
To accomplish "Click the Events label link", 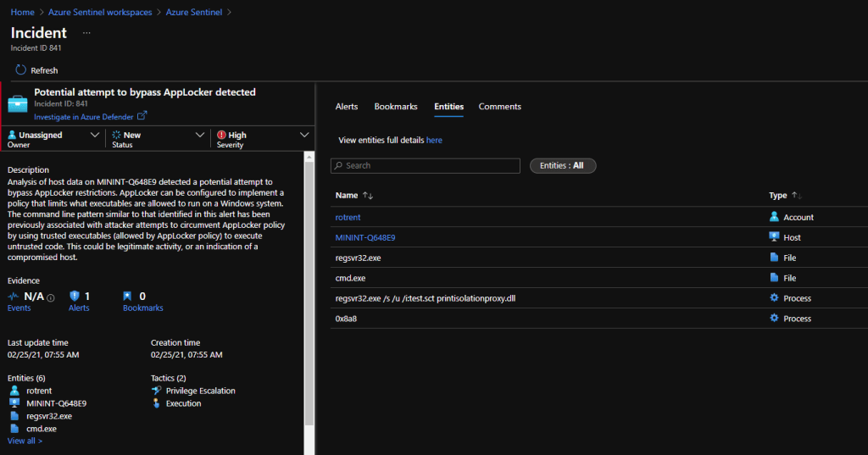I will click(19, 308).
